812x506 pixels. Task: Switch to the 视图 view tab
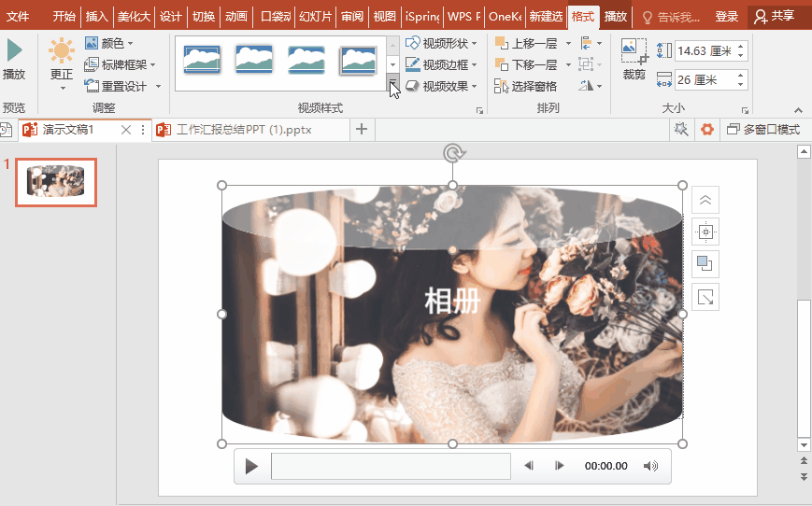coord(385,17)
